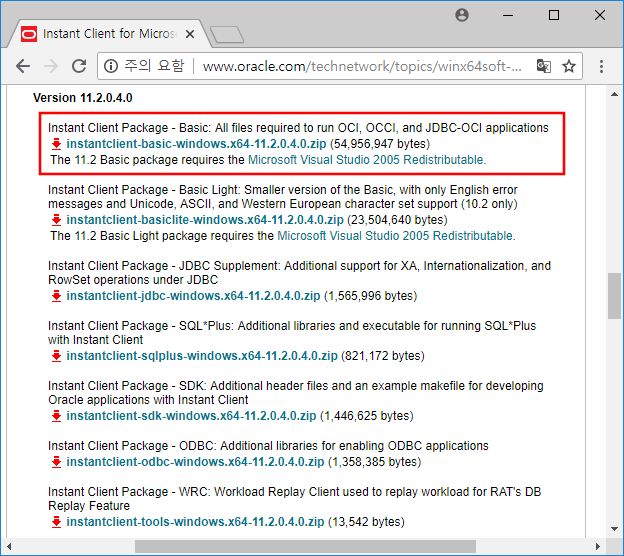Open the Chrome profile user icon
The width and height of the screenshot is (624, 556).
coord(462,15)
